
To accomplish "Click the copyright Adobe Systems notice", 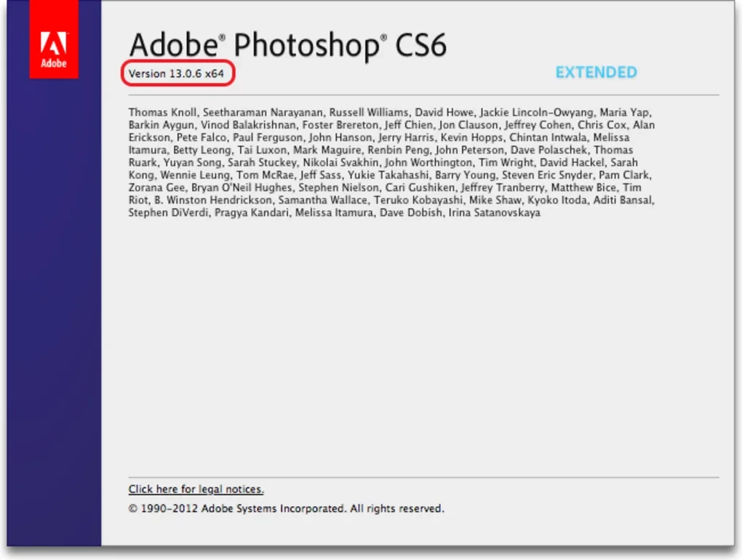I will click(x=286, y=509).
